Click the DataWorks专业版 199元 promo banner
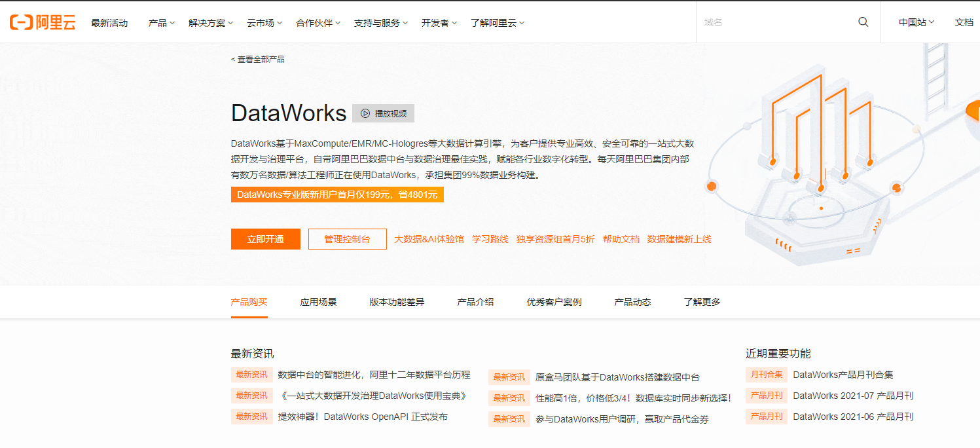Image resolution: width=980 pixels, height=448 pixels. tap(337, 195)
